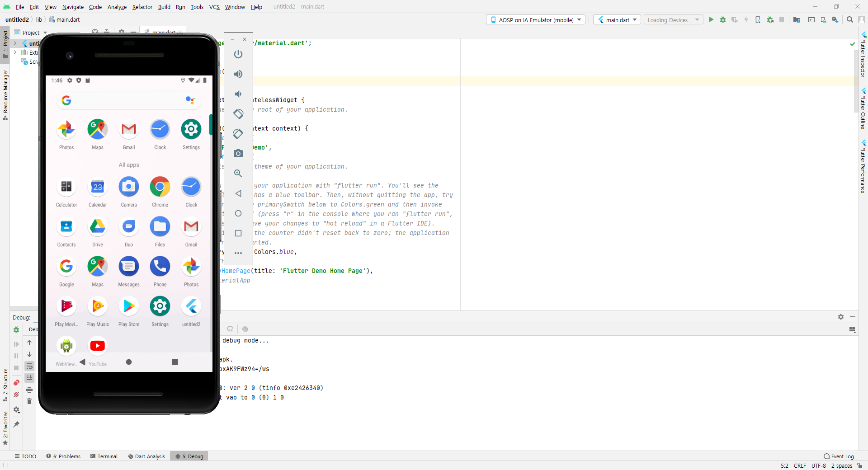The width and height of the screenshot is (868, 470).
Task: Open the Loading Devices dropdown
Action: [673, 20]
